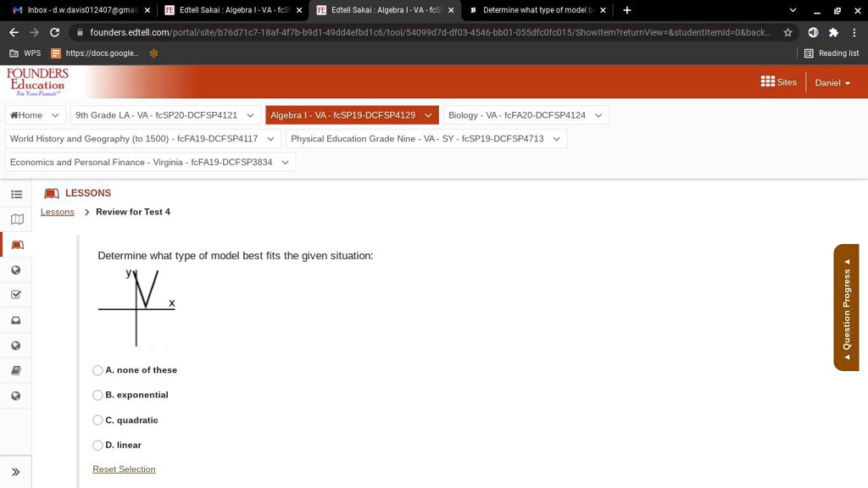Open Physical Education Grade Nine course
Image resolution: width=868 pixels, height=488 pixels.
417,139
